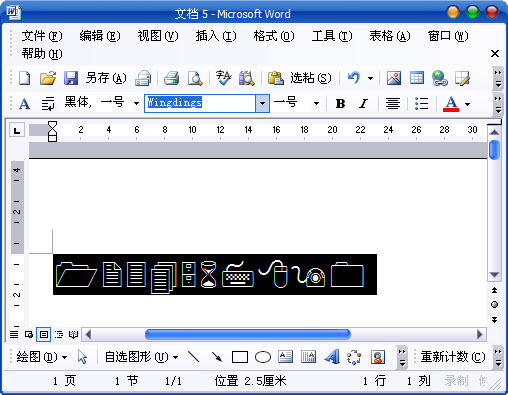Switch to web layout view button
Image resolution: width=508 pixels, height=395 pixels.
(x=29, y=334)
